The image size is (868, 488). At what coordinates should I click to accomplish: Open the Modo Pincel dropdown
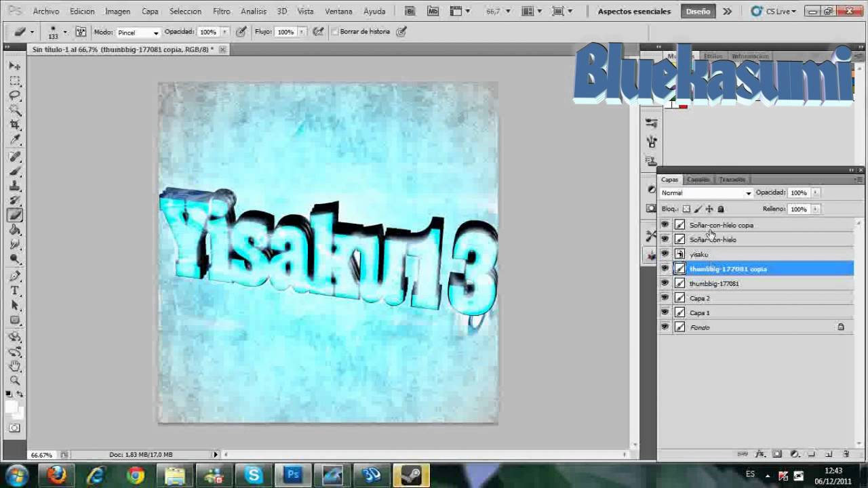138,33
